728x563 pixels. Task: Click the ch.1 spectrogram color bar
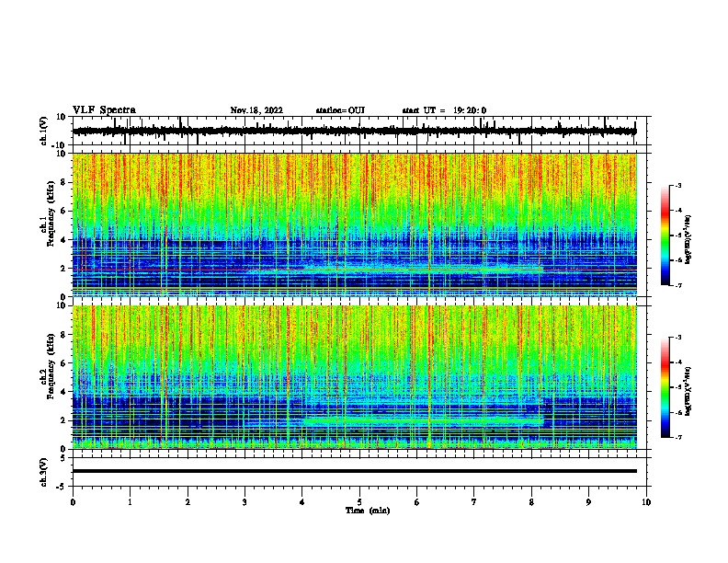(x=665, y=236)
